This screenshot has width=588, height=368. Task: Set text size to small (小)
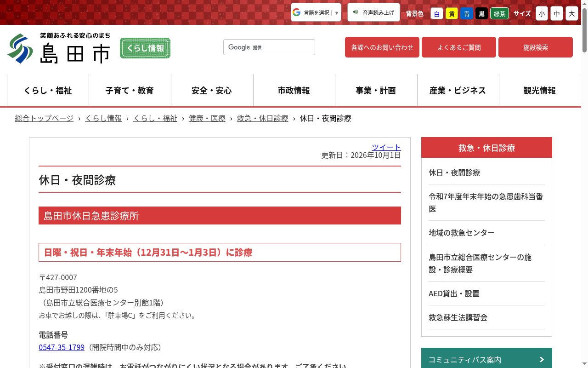(542, 13)
